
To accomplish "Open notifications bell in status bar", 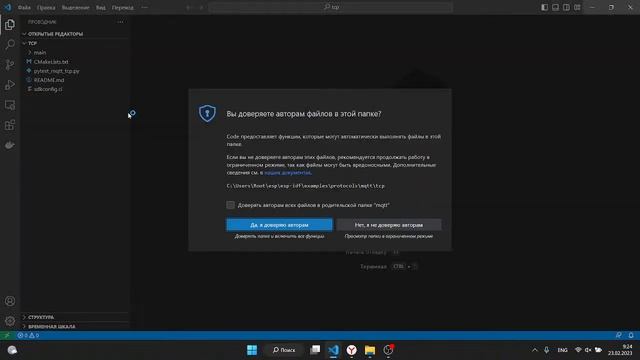I will point(631,335).
